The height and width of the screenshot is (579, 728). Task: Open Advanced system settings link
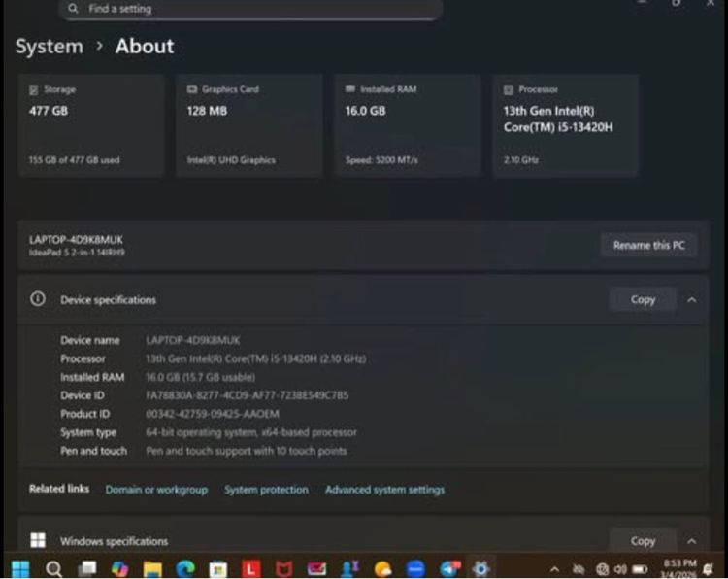point(385,490)
